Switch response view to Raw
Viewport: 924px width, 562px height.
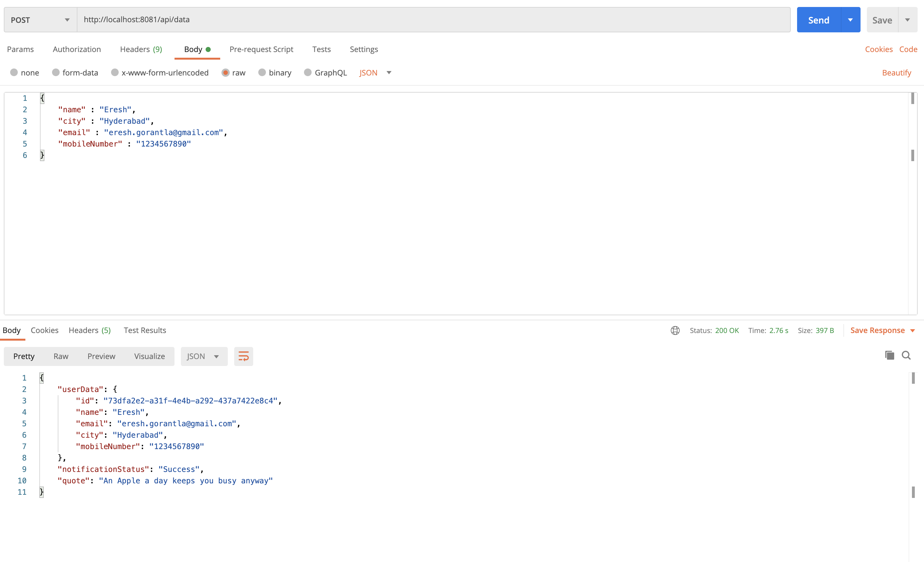(61, 356)
